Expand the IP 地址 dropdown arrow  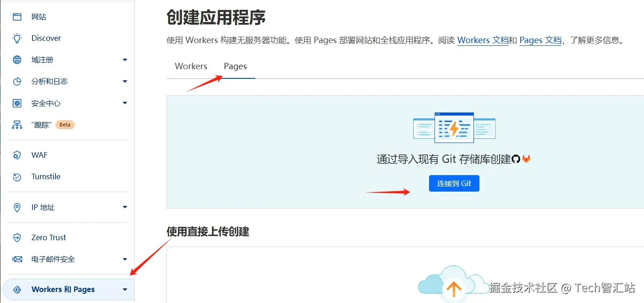click(125, 207)
